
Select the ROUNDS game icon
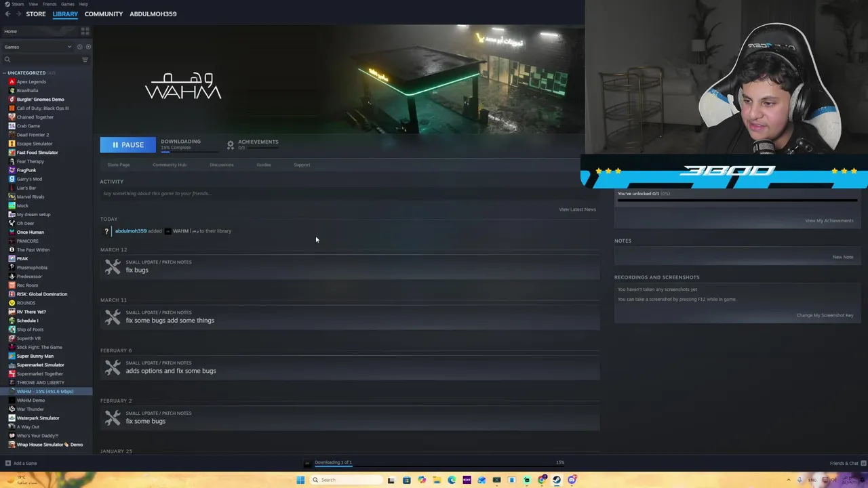[12, 303]
